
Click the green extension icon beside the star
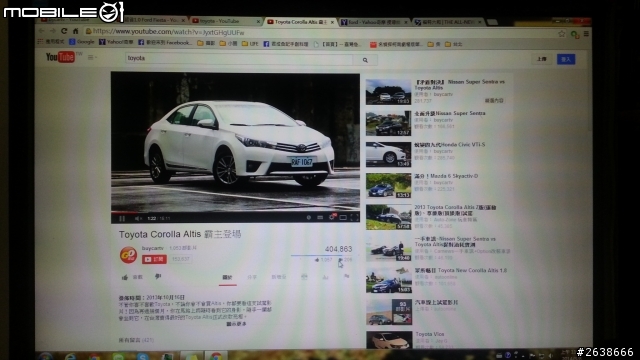click(575, 34)
